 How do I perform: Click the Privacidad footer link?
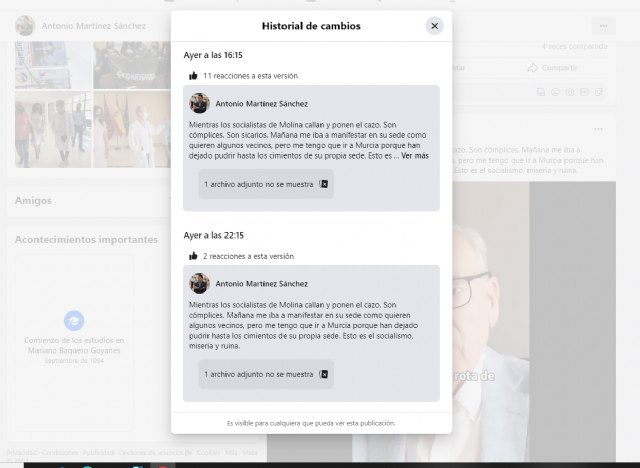22,453
